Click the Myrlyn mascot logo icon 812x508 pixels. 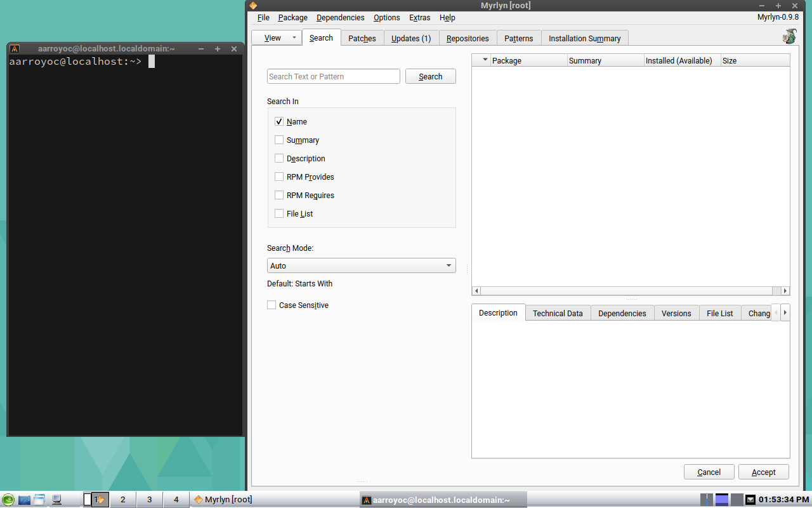tap(789, 37)
